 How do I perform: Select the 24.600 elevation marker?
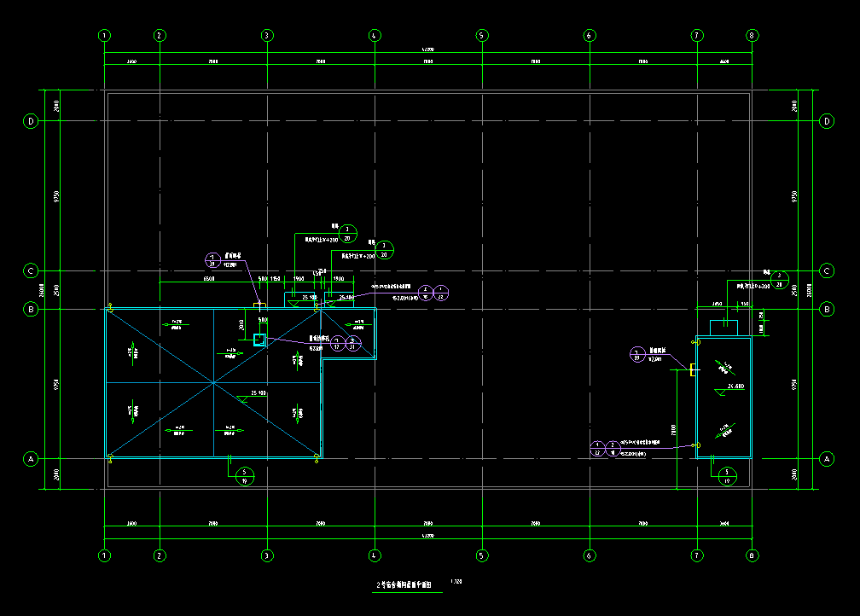tap(735, 386)
